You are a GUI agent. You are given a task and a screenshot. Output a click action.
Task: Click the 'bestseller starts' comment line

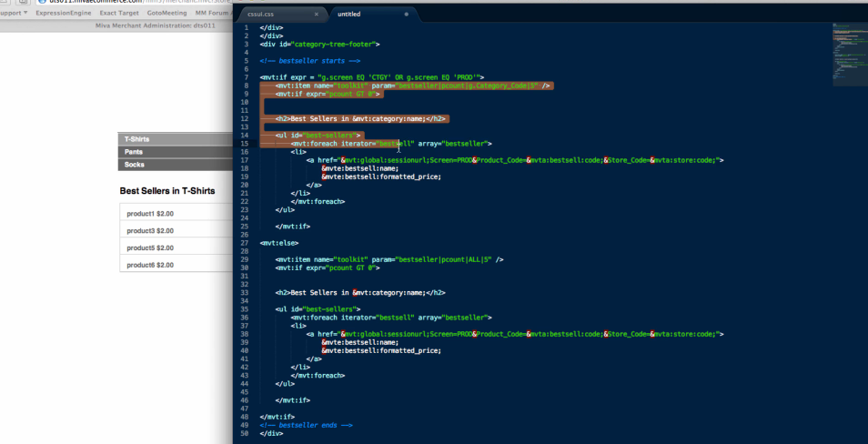coord(310,61)
